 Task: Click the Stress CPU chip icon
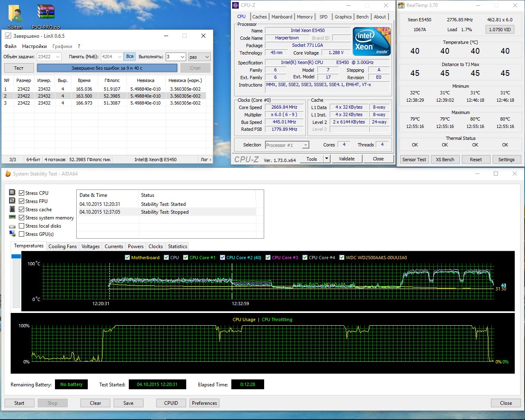[12, 193]
